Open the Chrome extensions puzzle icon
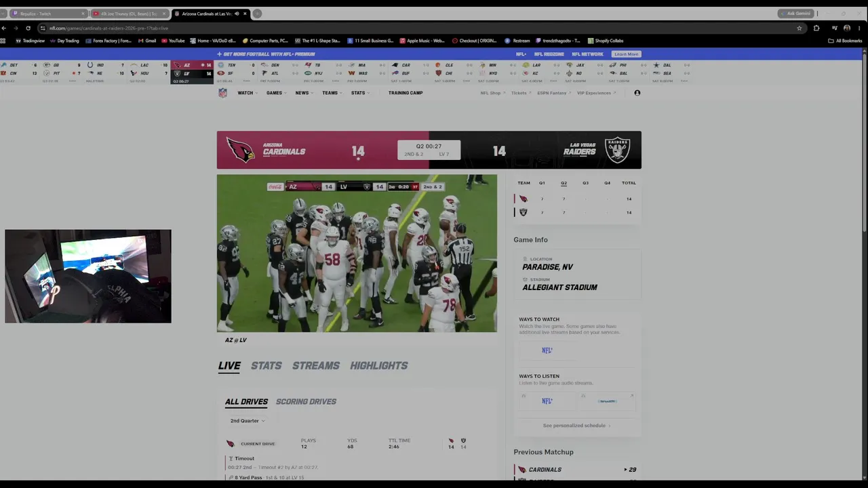 point(816,28)
